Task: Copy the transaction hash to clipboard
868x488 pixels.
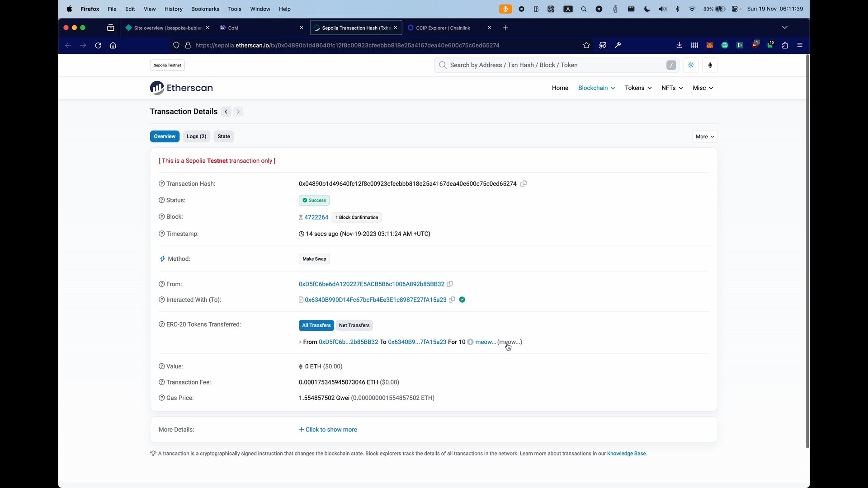Action: click(x=524, y=183)
